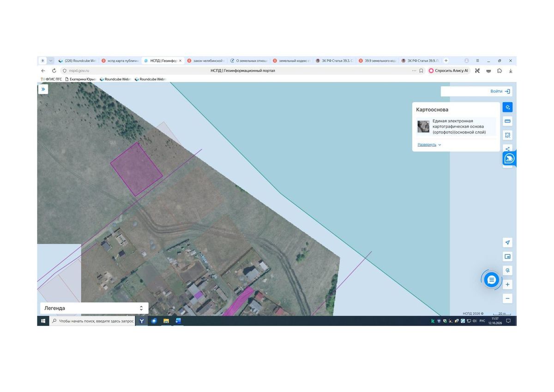The image size is (554, 392).
Task: Expand the left sidebar with double chevron
Action: pyautogui.click(x=43, y=89)
